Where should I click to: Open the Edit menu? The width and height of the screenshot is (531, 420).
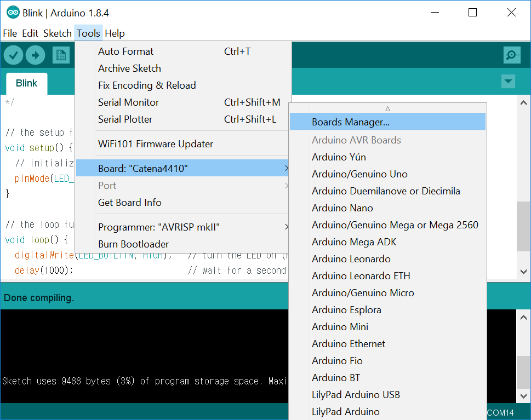pos(30,33)
